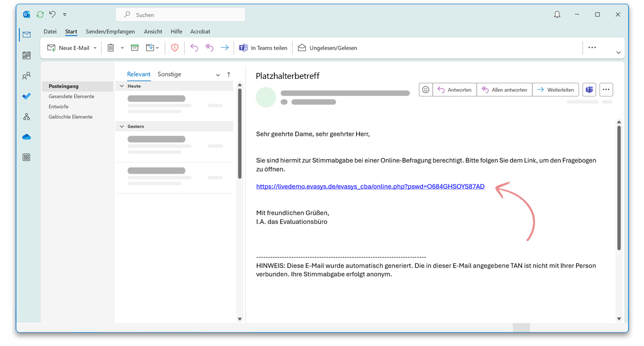Switch to the Sonstige tab
644x346 pixels.
pos(169,75)
